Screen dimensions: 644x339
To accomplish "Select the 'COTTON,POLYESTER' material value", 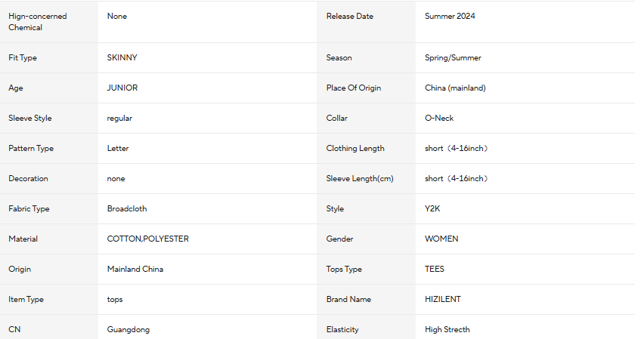I will click(x=148, y=239).
